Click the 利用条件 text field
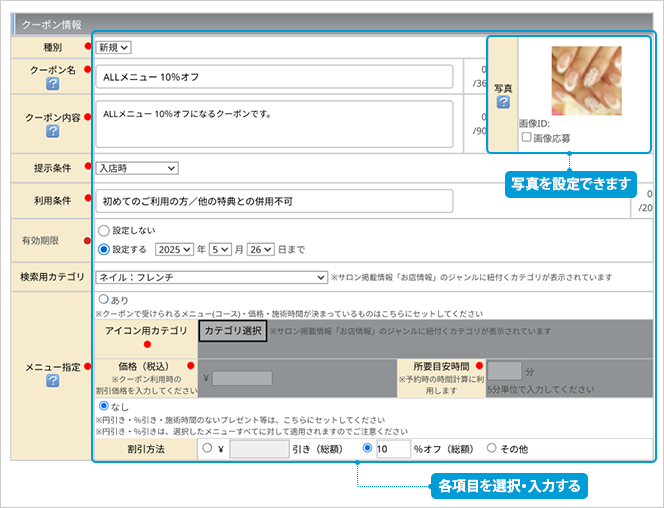Viewport: 664px width, 508px height. pyautogui.click(x=274, y=201)
